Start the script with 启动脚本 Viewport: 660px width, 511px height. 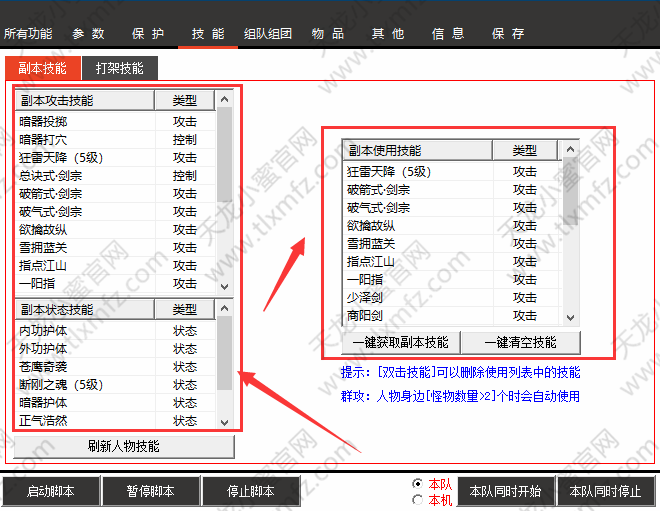coord(51,491)
